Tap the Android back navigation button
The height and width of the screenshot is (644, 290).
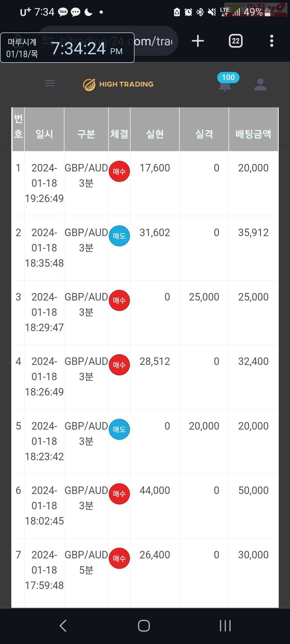click(x=63, y=626)
